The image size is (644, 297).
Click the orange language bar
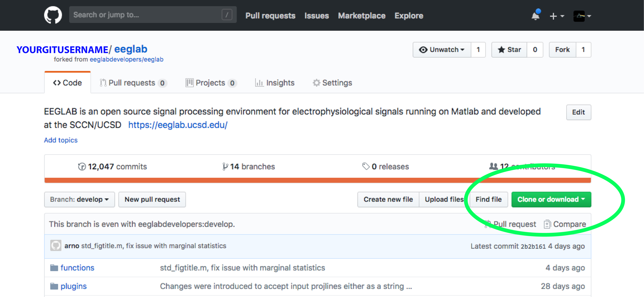(x=250, y=180)
